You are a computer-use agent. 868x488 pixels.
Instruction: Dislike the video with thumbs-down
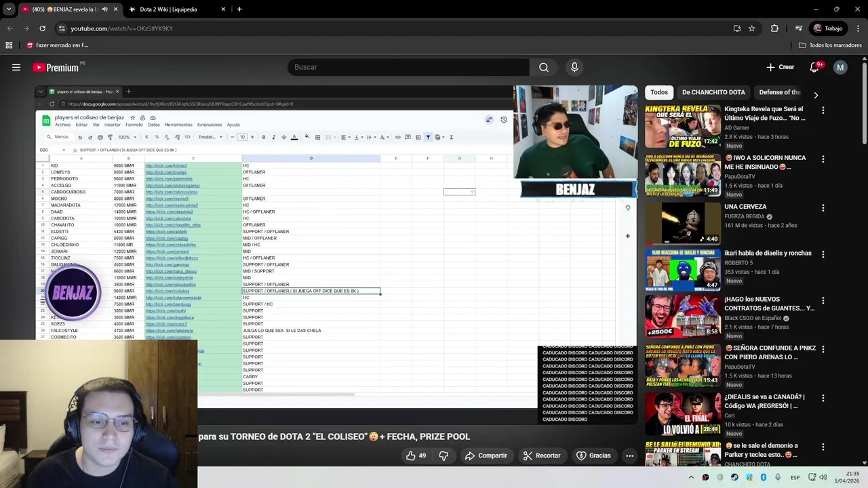click(443, 455)
